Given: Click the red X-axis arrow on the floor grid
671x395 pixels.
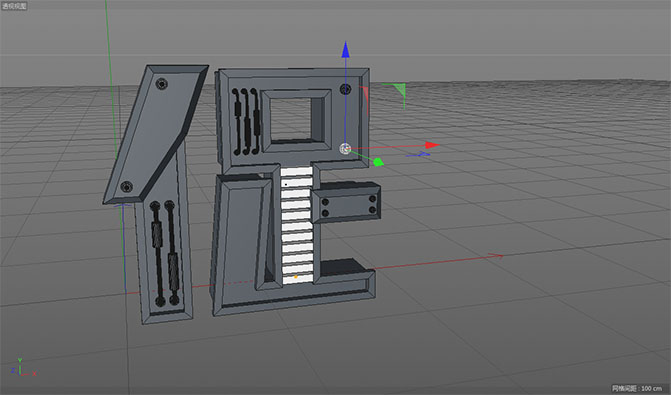Looking at the screenshot, I should click(x=495, y=256).
